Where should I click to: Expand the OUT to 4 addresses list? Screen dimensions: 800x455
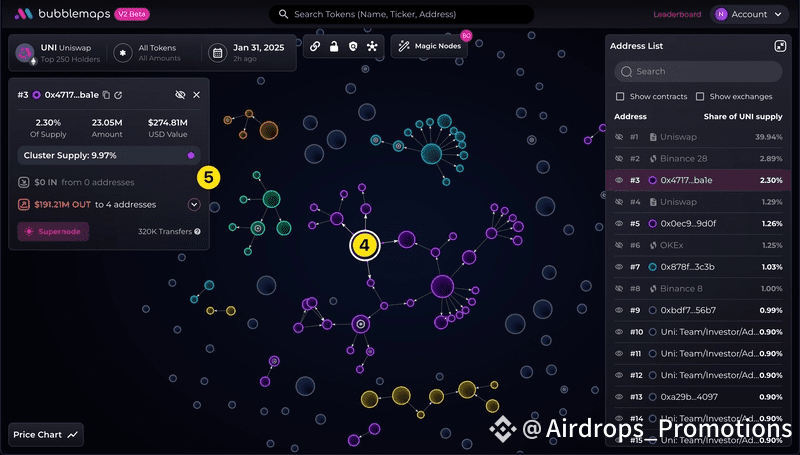194,205
